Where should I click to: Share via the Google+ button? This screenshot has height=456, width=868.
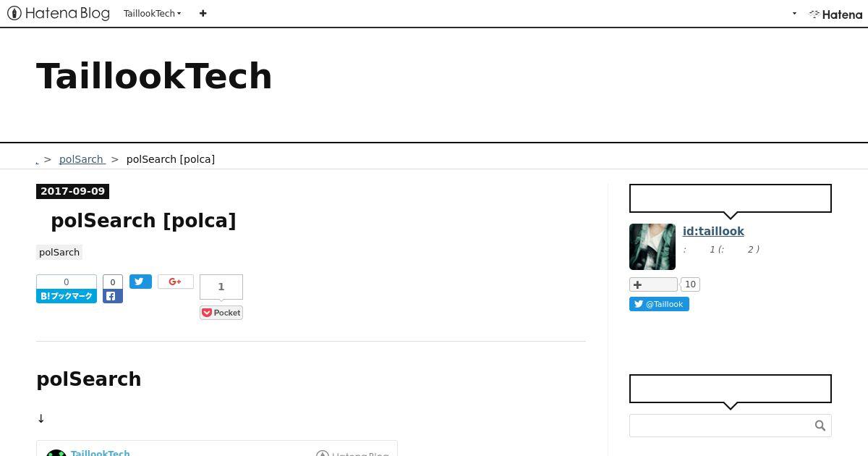pos(176,282)
